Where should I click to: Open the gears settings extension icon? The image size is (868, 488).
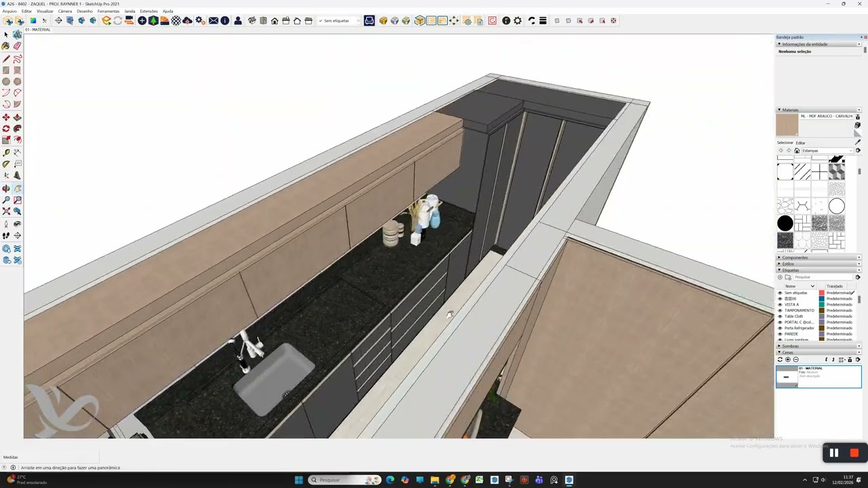point(200,21)
